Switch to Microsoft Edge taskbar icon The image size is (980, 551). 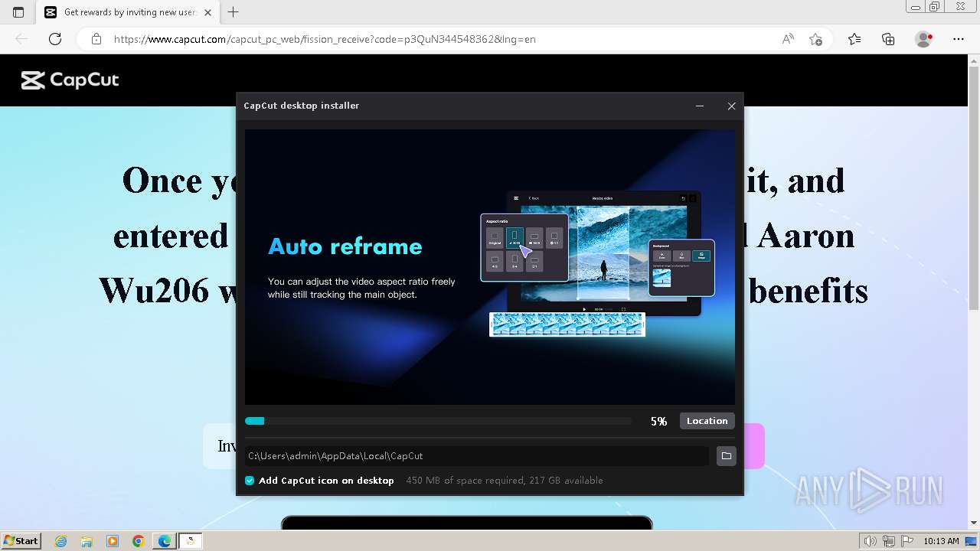165,541
